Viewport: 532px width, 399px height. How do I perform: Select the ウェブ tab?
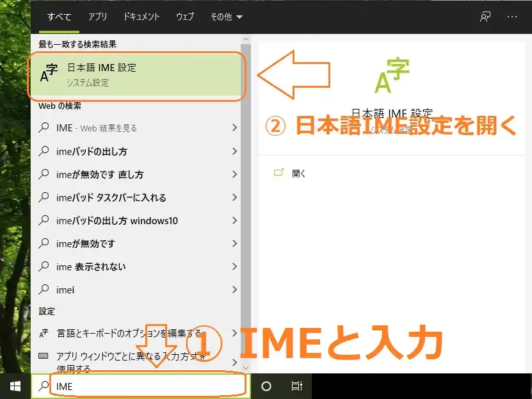pyautogui.click(x=185, y=17)
